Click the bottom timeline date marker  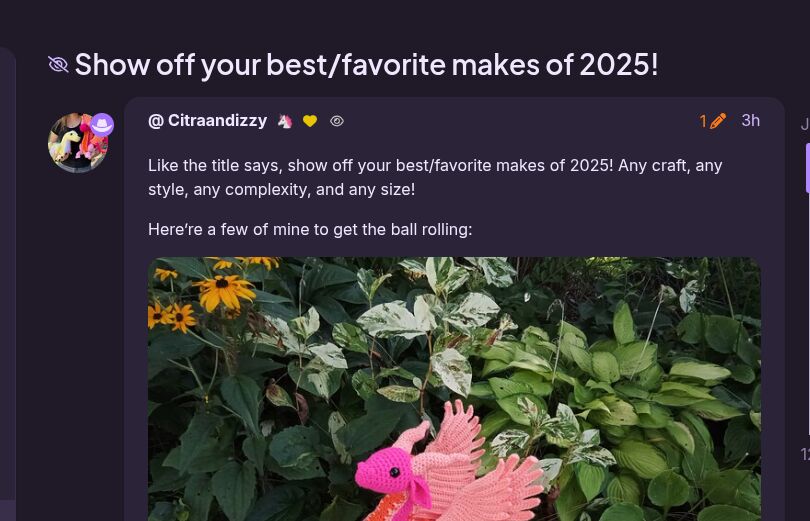tap(805, 454)
